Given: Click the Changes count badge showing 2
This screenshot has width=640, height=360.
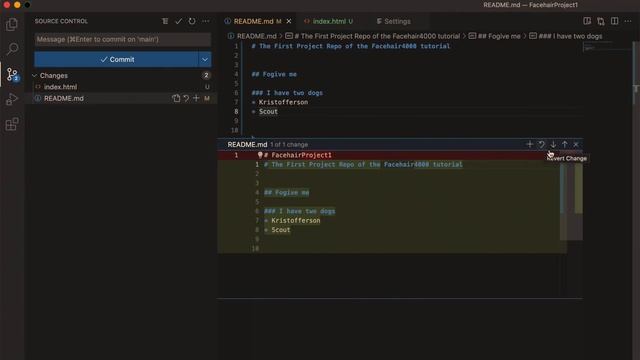Looking at the screenshot, I should coord(206,76).
